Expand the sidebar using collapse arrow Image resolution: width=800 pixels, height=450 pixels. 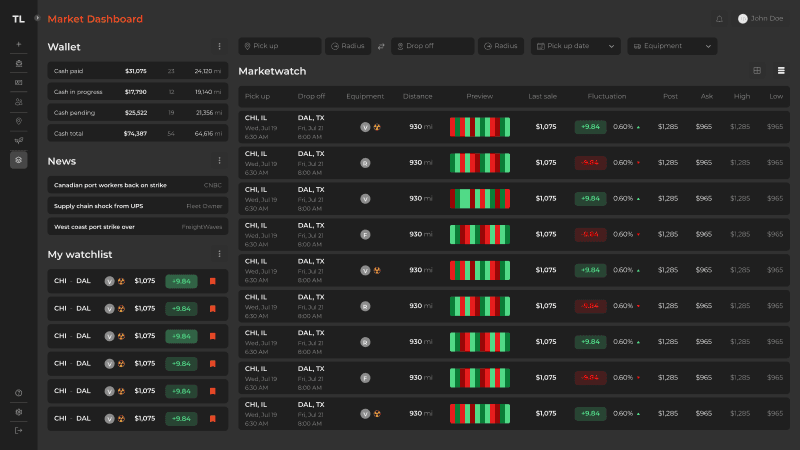point(37,19)
